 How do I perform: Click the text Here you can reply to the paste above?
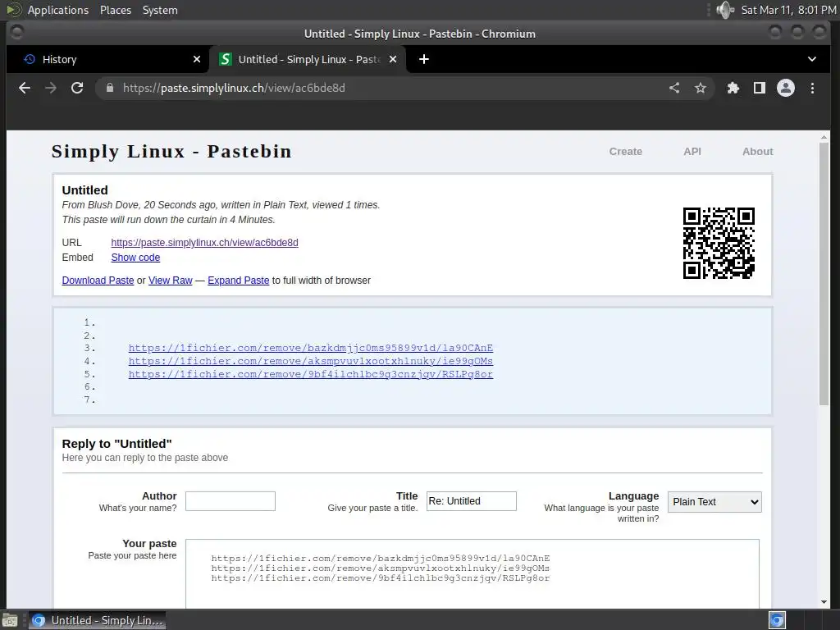pyautogui.click(x=144, y=458)
